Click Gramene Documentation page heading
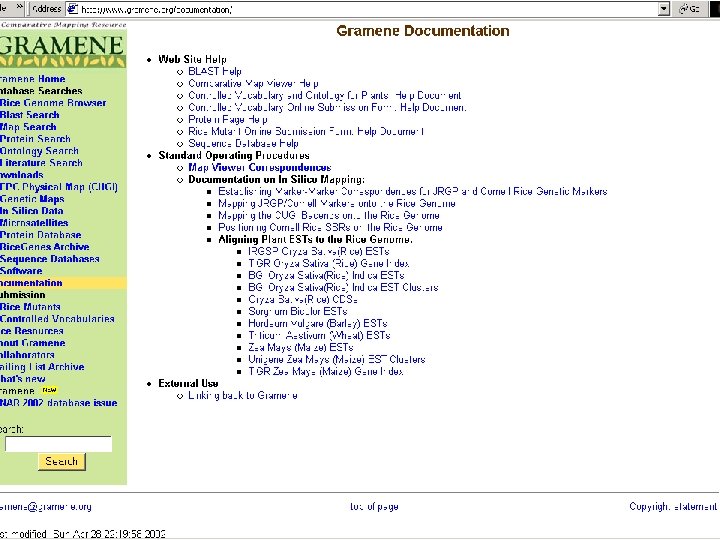The width and height of the screenshot is (720, 540). [x=423, y=31]
